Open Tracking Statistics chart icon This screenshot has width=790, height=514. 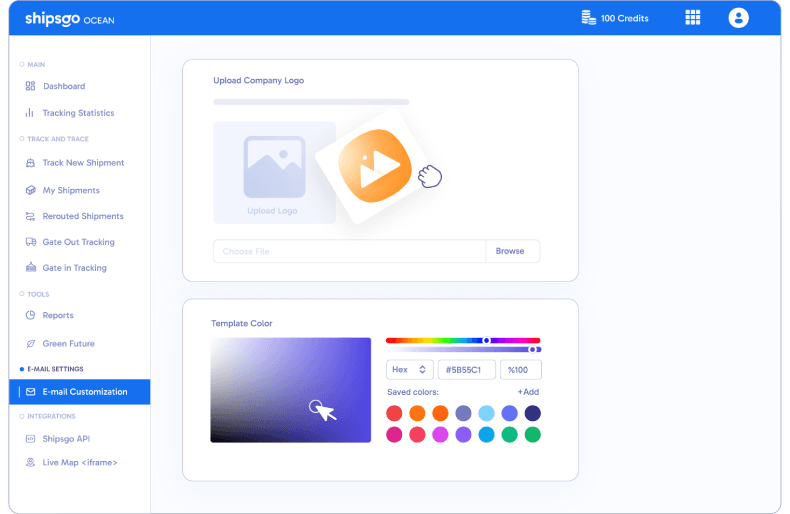[30, 113]
